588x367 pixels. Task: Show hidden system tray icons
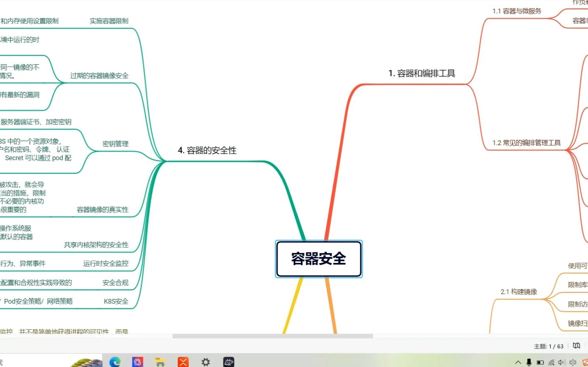(x=518, y=363)
